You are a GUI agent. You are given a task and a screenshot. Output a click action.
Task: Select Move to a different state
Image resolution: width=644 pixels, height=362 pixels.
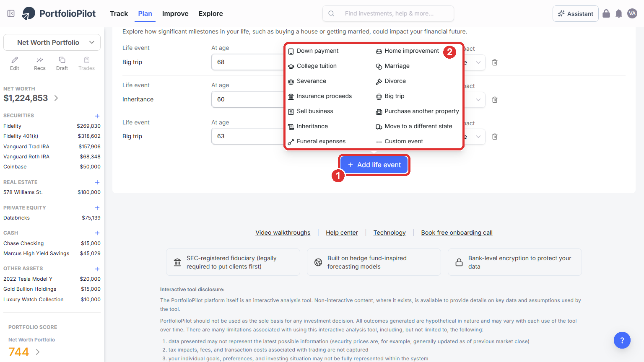click(x=414, y=126)
